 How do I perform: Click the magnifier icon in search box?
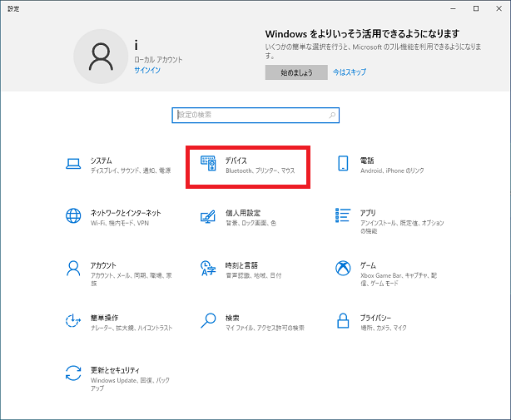tap(332, 115)
